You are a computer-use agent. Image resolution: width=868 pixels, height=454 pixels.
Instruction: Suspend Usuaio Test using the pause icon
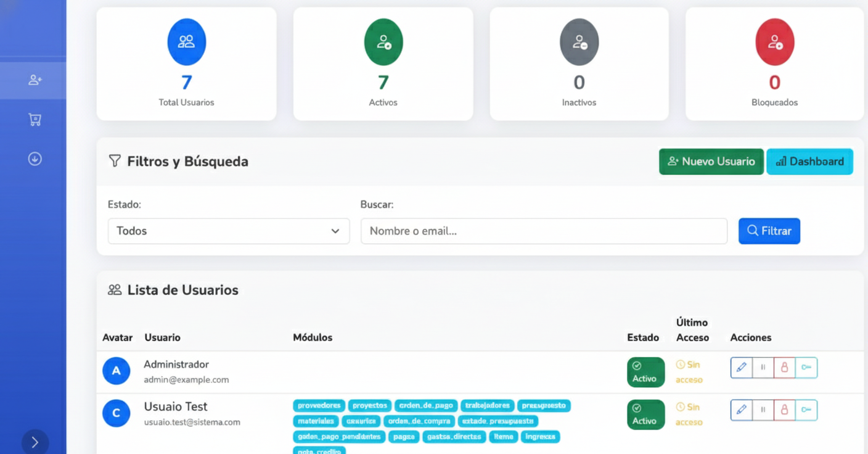763,410
